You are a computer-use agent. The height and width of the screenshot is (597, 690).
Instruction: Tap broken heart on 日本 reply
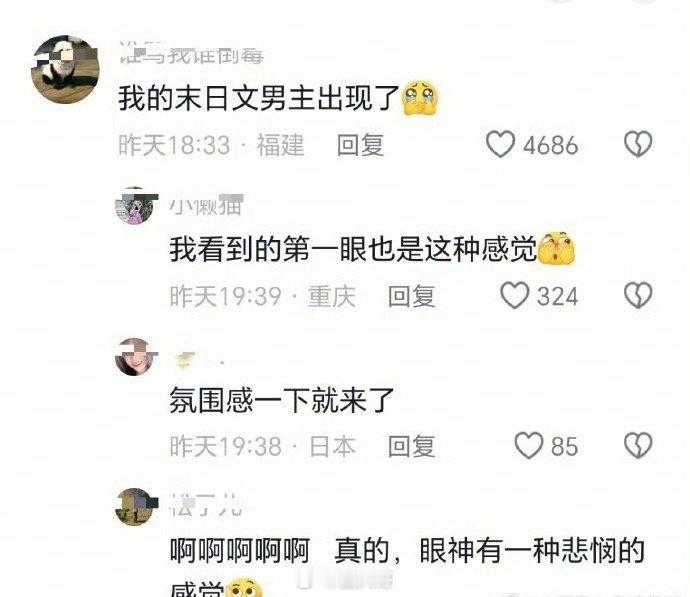(x=638, y=446)
